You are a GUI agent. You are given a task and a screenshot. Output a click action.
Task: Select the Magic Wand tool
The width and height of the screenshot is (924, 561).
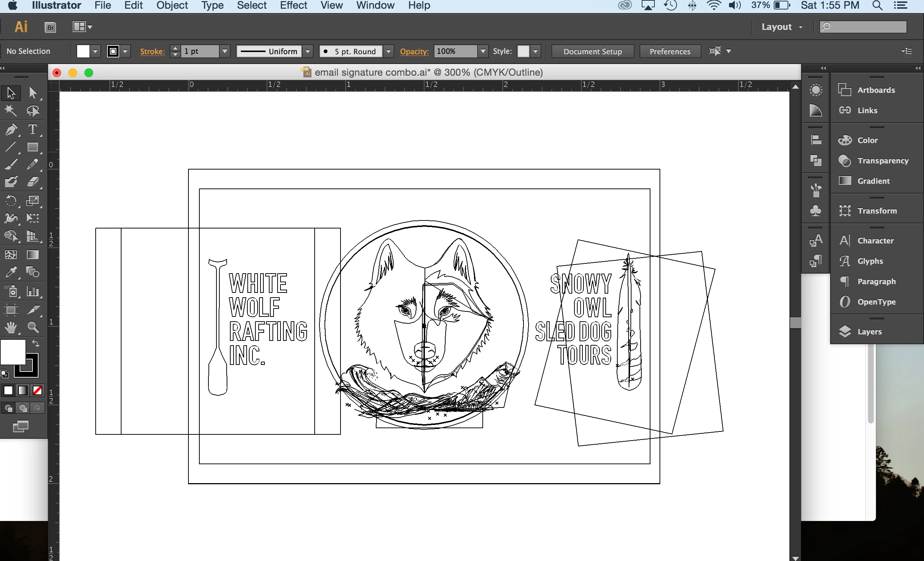[x=11, y=111]
